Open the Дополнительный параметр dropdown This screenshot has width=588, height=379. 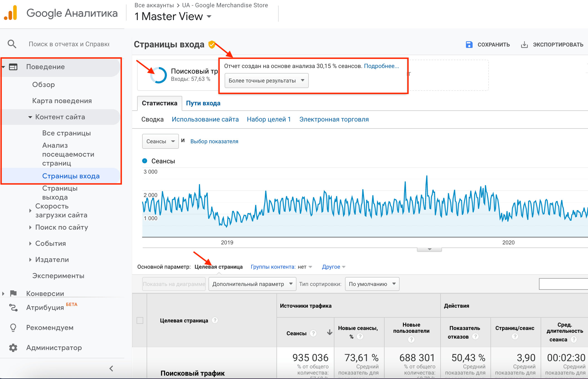tap(252, 284)
